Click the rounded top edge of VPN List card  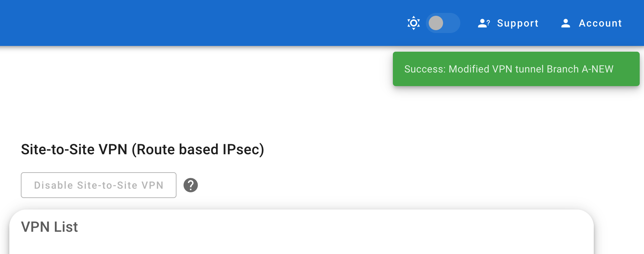pos(301,211)
